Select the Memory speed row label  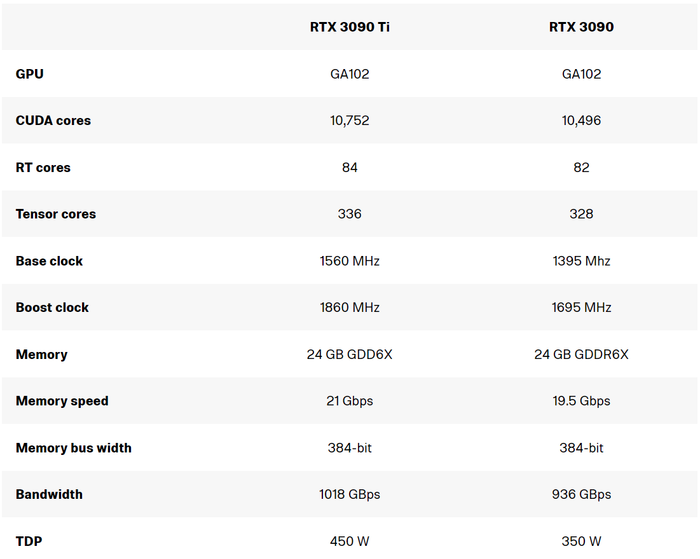[62, 401]
